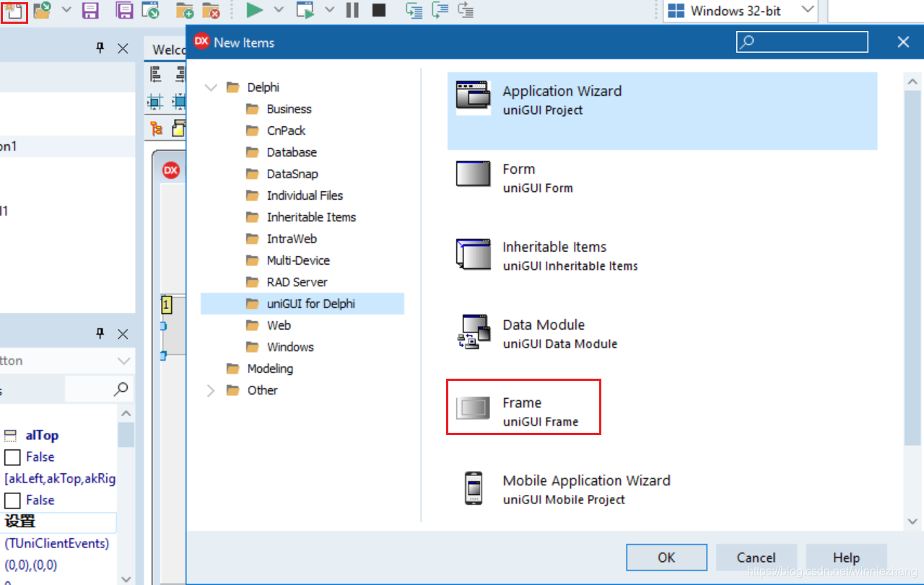Open the Run Without Debugging dropdown arrow
924x585 pixels.
[x=330, y=10]
